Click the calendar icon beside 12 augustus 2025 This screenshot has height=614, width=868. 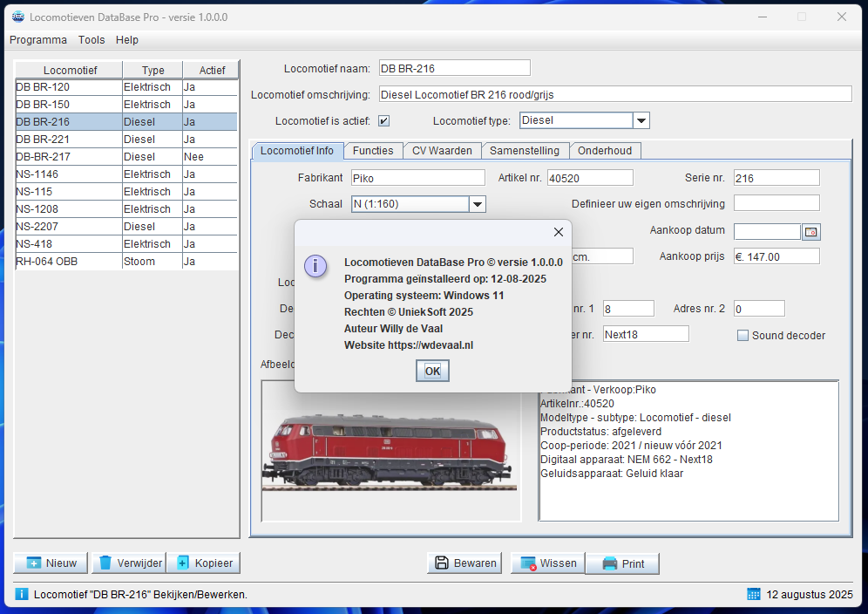point(754,594)
